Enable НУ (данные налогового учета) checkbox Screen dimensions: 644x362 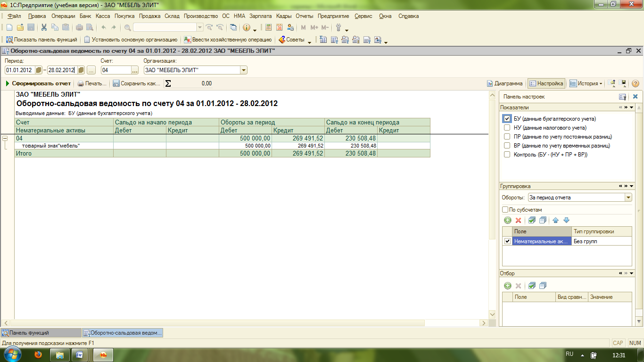click(507, 128)
